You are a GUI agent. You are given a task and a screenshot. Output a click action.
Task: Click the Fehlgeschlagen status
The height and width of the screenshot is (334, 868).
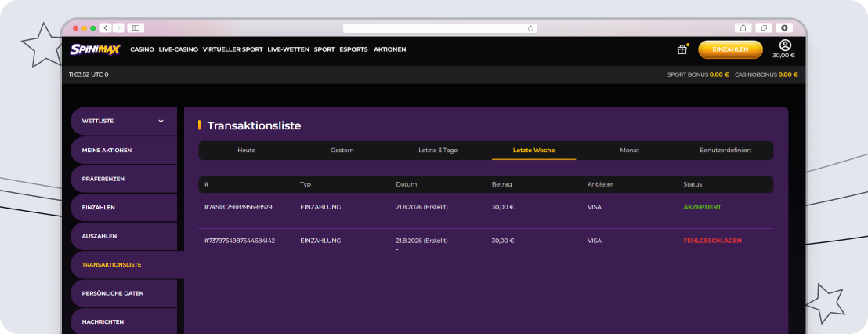pyautogui.click(x=712, y=241)
